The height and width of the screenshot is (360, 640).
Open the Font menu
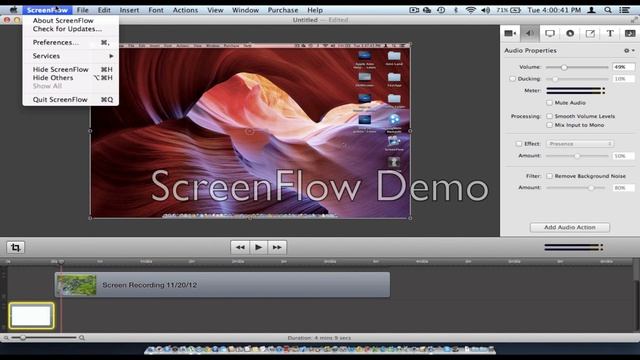pyautogui.click(x=156, y=10)
